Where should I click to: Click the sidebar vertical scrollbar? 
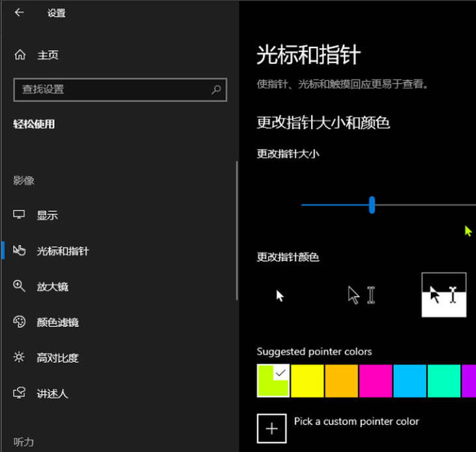(237, 230)
